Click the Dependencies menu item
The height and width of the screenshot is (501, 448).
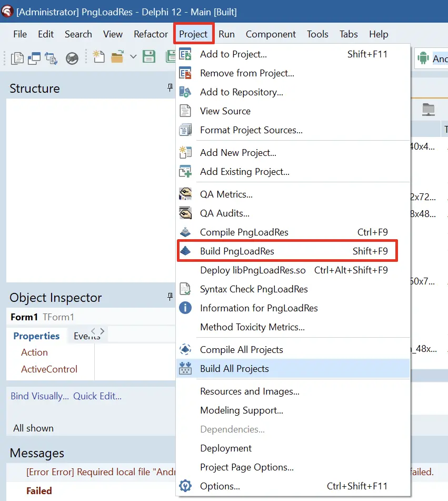(x=293, y=429)
